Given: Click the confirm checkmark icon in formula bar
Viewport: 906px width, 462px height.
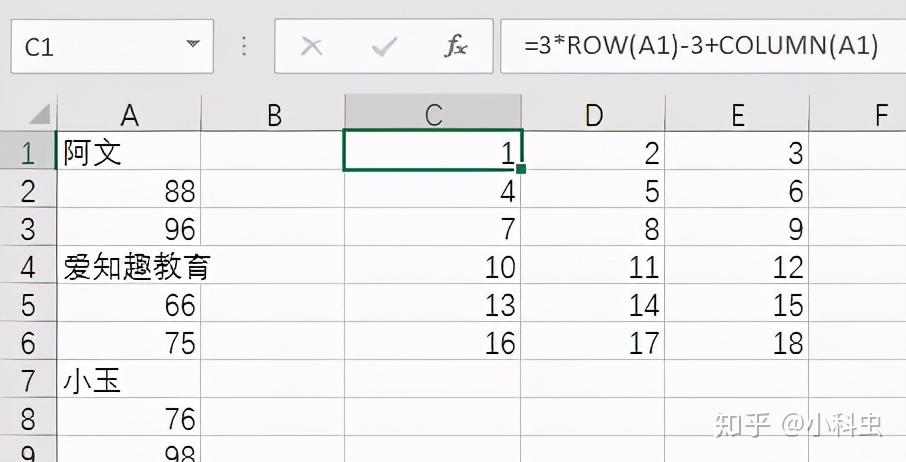Looking at the screenshot, I should click(x=384, y=46).
